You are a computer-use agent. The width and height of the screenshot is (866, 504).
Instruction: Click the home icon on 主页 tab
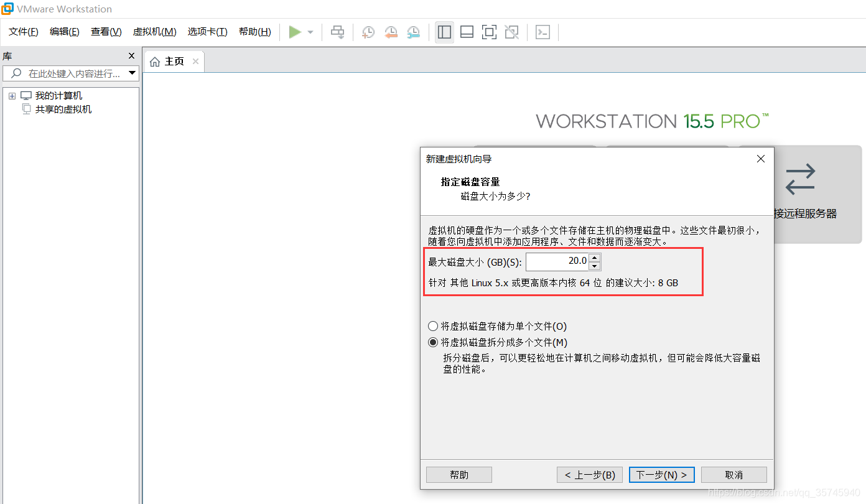[x=155, y=62]
